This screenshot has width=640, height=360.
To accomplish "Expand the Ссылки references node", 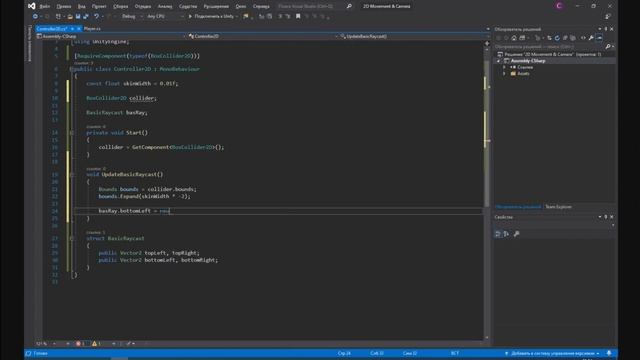I will coord(504,67).
